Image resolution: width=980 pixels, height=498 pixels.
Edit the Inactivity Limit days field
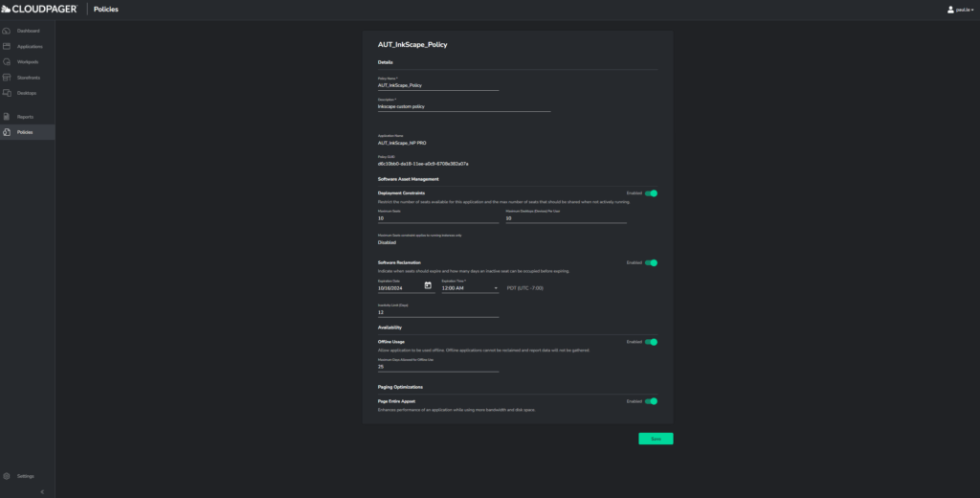[x=438, y=312]
